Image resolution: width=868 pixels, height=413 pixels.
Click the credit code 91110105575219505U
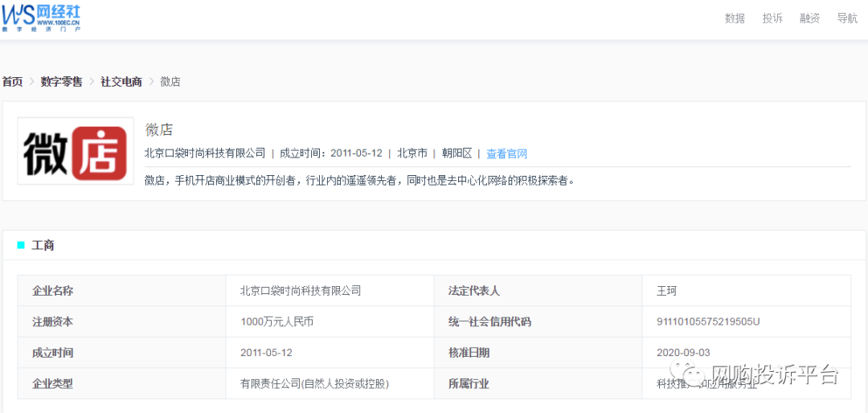pos(708,321)
